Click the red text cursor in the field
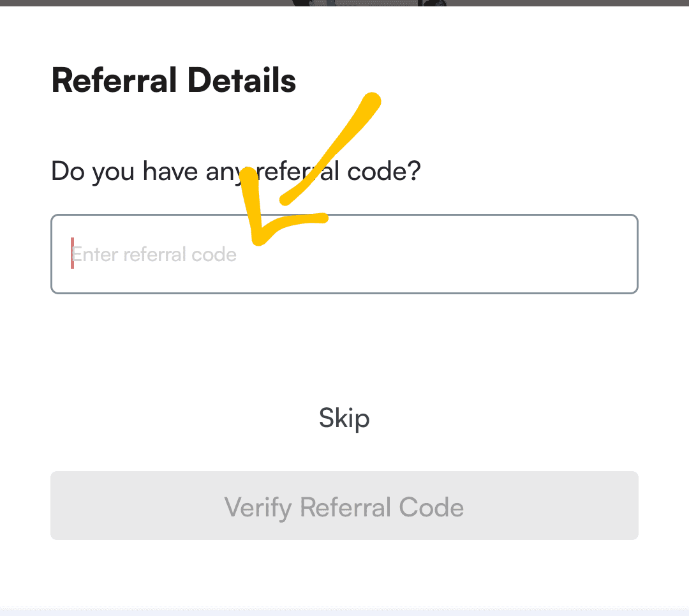Viewport: 689px width, 616px height. tap(72, 253)
